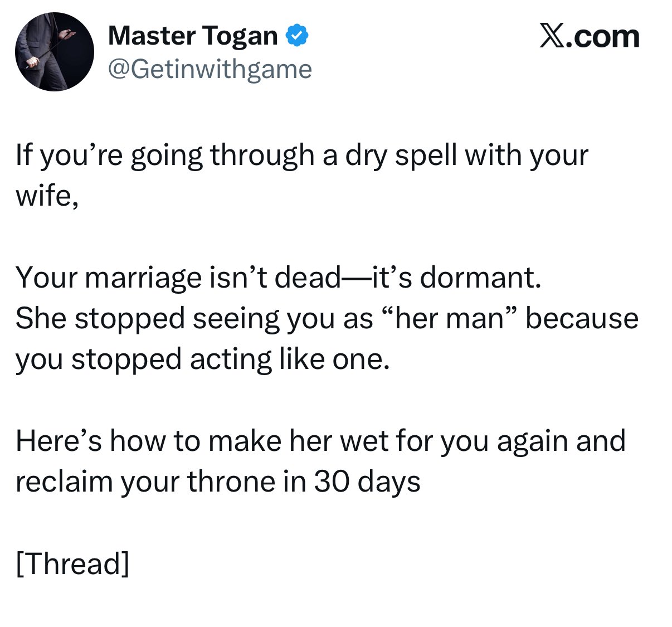This screenshot has width=672, height=627.
Task: Click the text "you stopped acting like one."
Action: [x=202, y=359]
